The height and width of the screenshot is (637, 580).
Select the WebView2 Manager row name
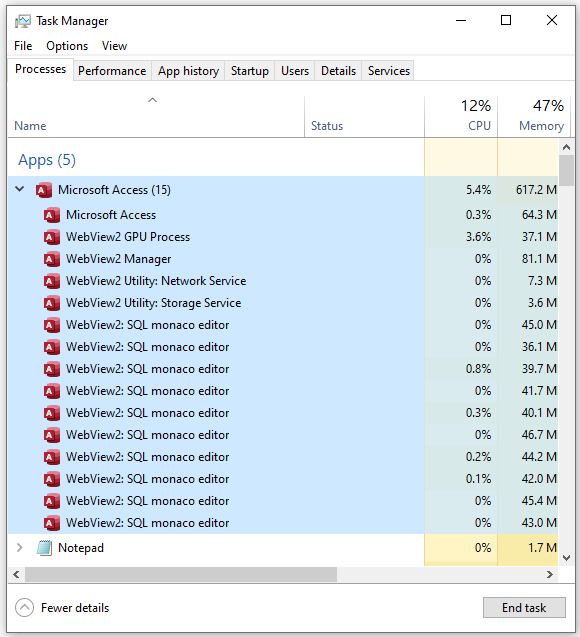point(119,259)
